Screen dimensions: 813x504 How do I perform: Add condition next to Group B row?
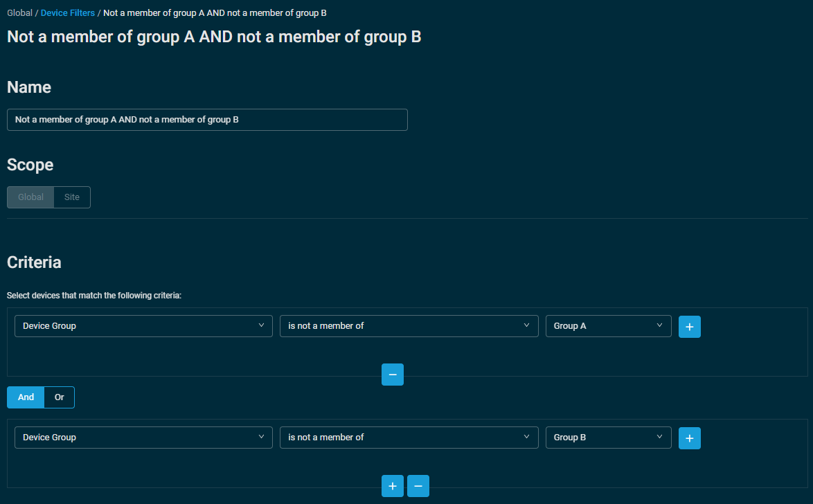click(689, 438)
